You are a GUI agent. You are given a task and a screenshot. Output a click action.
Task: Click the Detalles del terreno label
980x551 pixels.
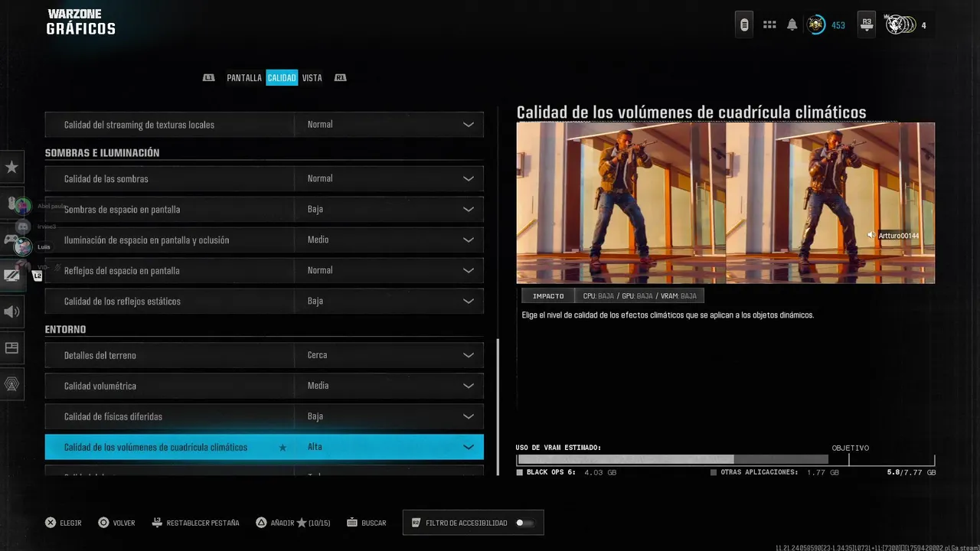tap(100, 355)
